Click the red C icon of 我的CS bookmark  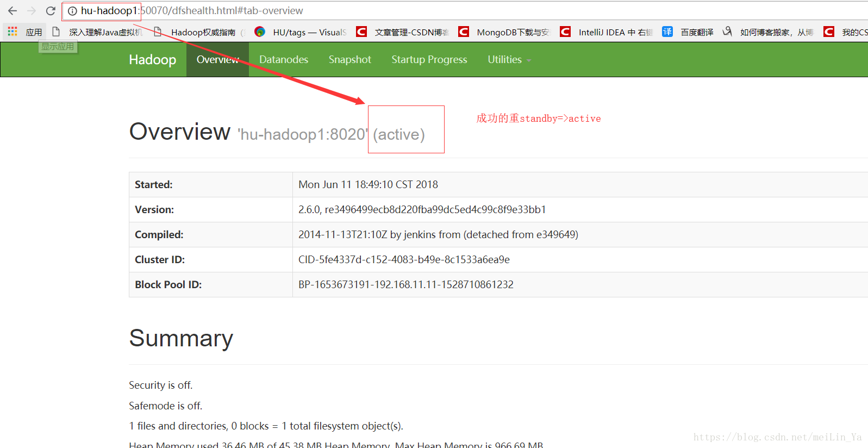tap(829, 32)
